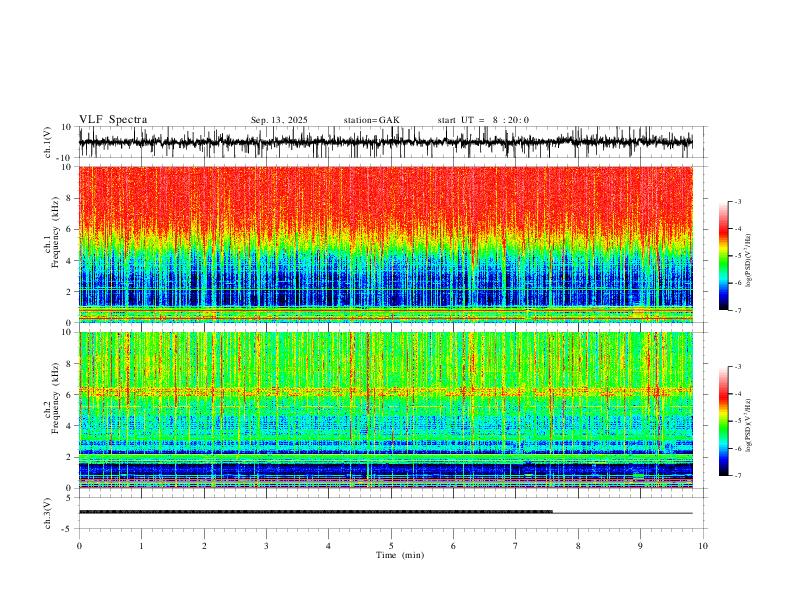Image resolution: width=792 pixels, height=612 pixels.
Task: Click the 'start UT = 8:20:0' text
Action: pos(483,120)
